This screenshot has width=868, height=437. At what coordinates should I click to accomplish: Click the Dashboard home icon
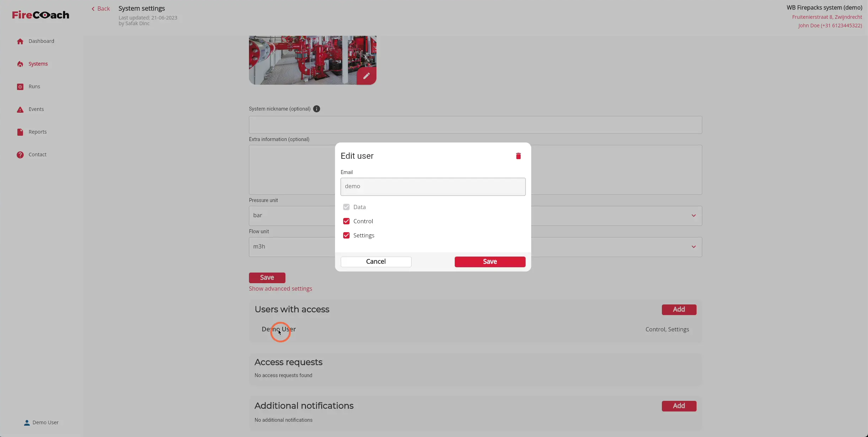click(20, 41)
